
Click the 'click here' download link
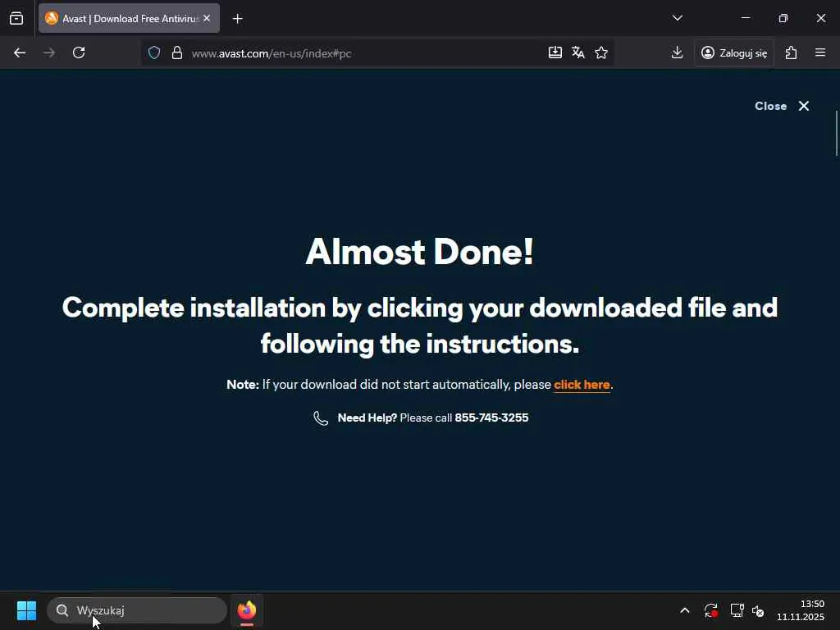(x=582, y=385)
